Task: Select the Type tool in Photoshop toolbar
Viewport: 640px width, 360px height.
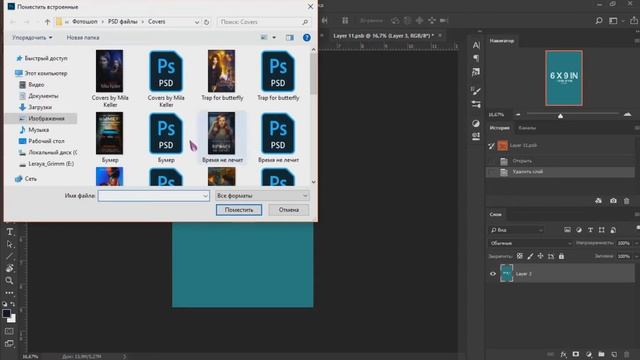Action: coord(10,232)
